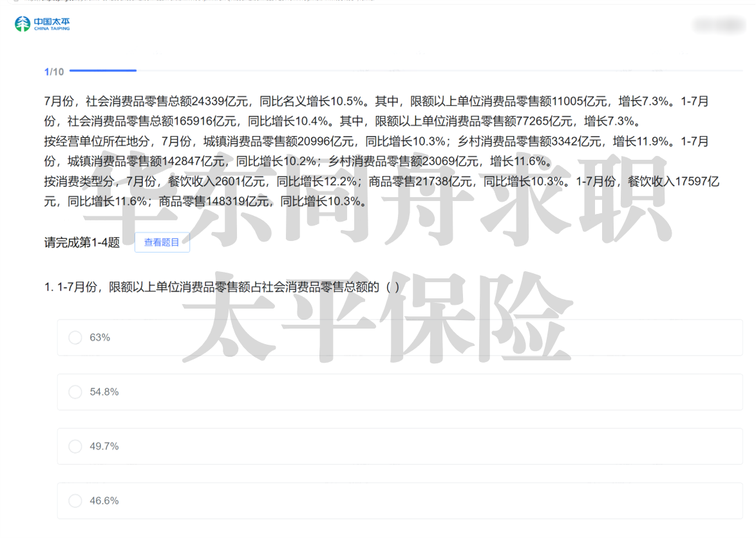Pick the 49.7% radio button
The height and width of the screenshot is (538, 756).
(75, 447)
